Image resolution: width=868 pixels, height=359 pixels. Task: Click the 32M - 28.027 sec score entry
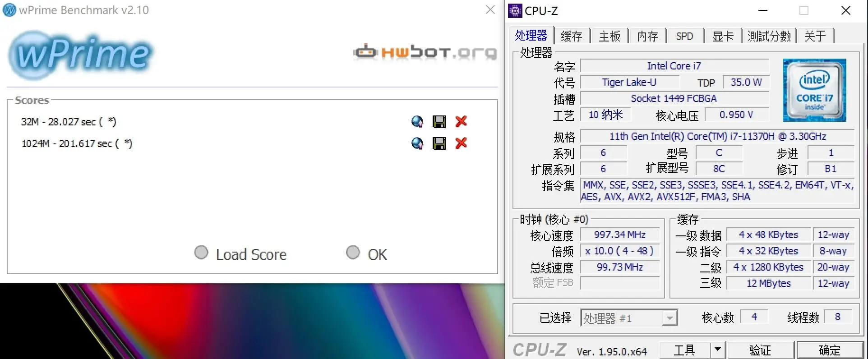(69, 122)
